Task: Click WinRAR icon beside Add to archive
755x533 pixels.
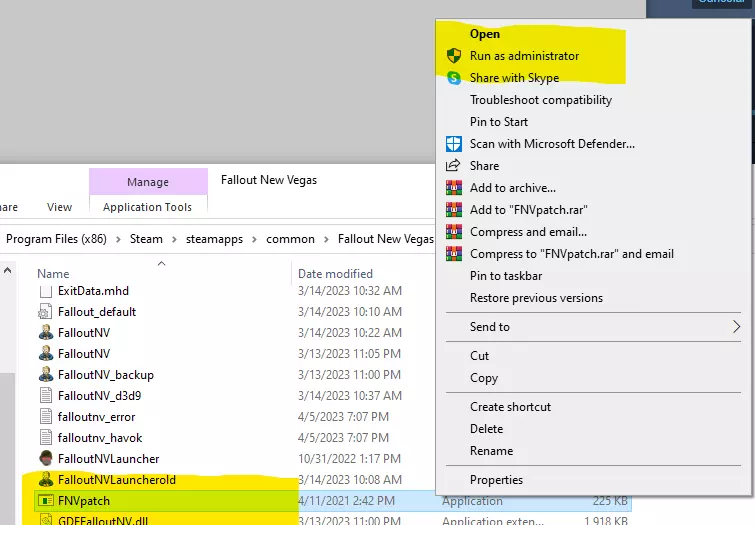Action: (454, 188)
